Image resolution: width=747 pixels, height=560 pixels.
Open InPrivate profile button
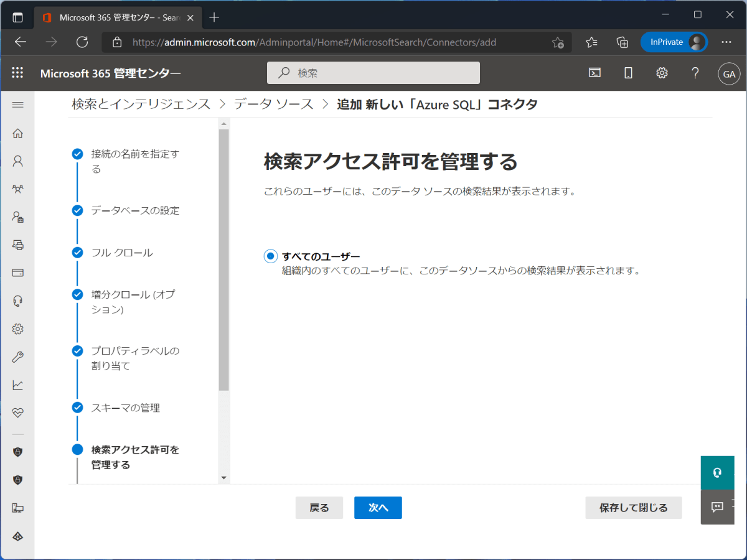click(674, 42)
